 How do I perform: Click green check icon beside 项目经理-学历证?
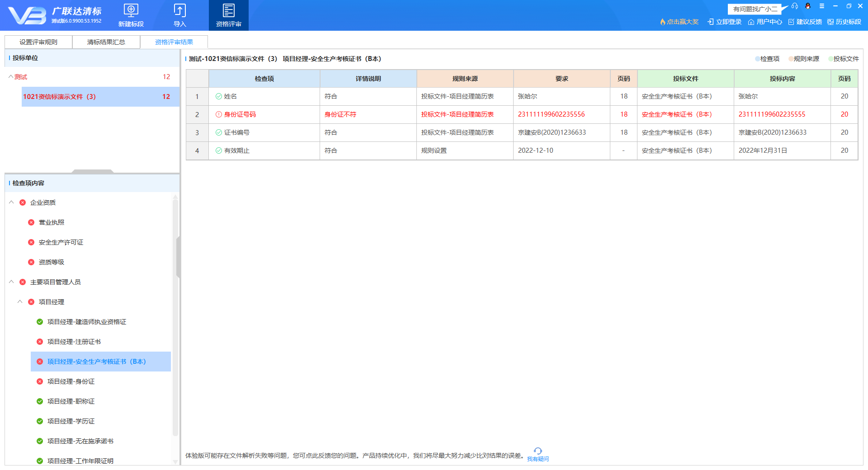[x=40, y=421]
